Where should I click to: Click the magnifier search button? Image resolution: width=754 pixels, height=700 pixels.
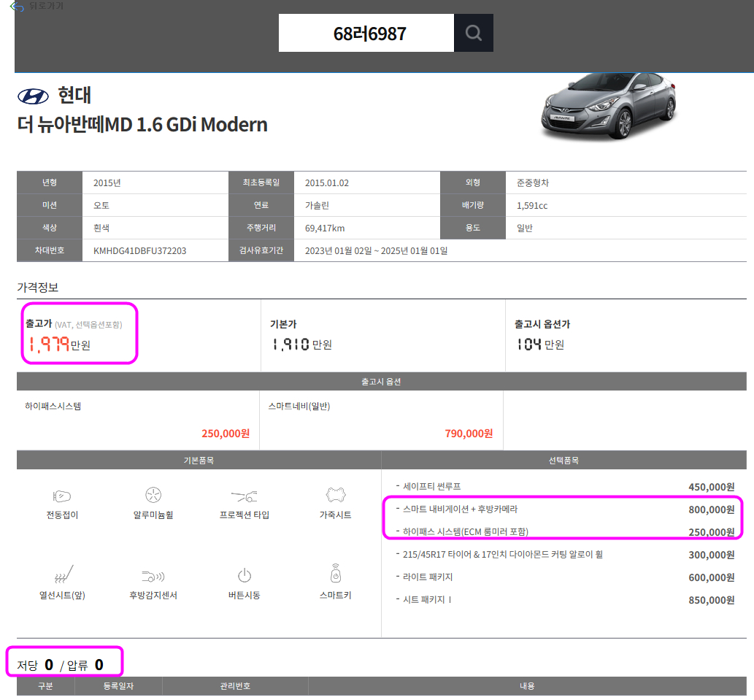click(473, 33)
